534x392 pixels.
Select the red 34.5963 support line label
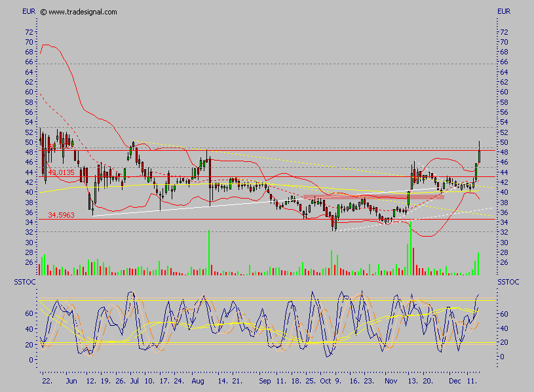point(62,214)
